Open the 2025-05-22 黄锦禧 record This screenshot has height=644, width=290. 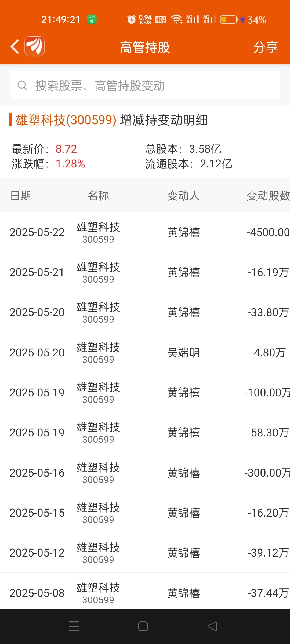[x=145, y=232]
